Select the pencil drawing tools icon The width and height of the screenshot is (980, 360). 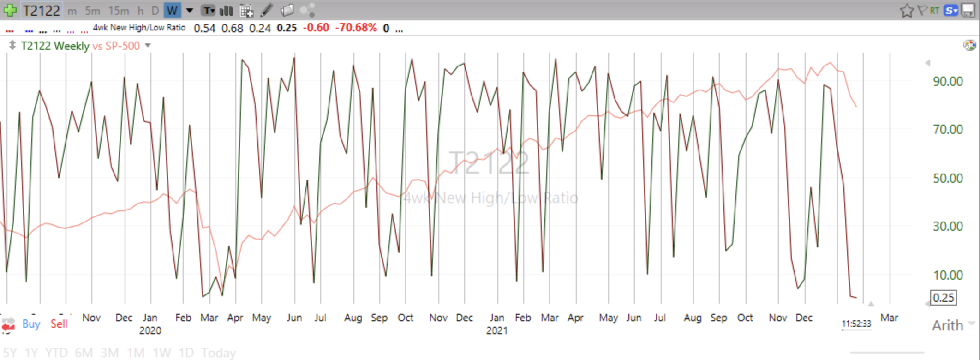pyautogui.click(x=267, y=10)
